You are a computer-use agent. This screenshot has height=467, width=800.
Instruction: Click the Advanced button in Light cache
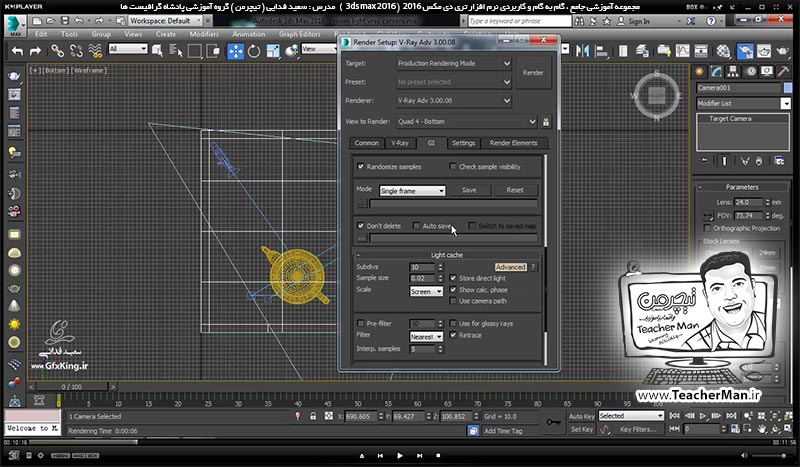510,267
